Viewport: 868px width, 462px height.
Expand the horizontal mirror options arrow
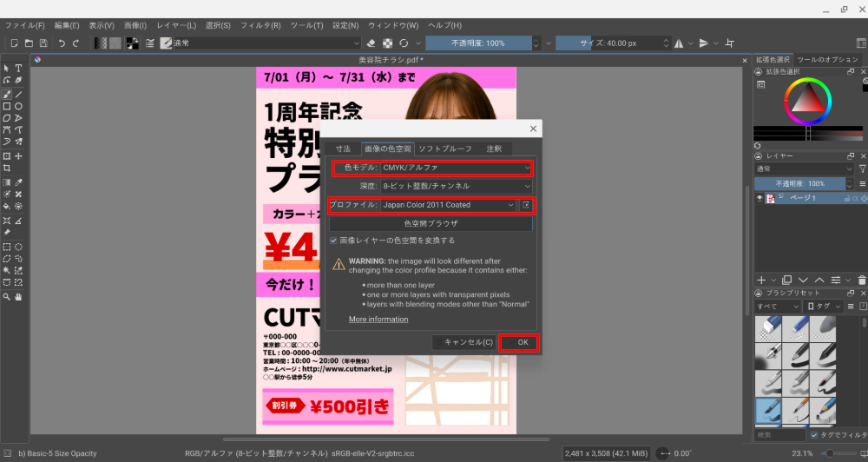point(690,43)
